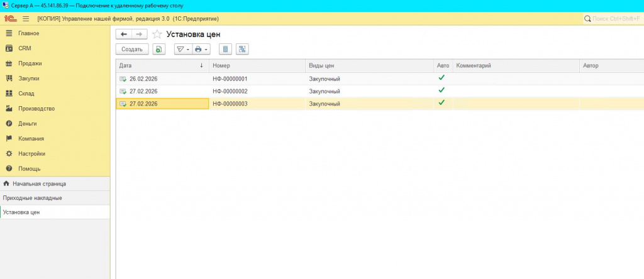The width and height of the screenshot is (644, 279).
Task: Create new document by copying icon
Action: pos(159,49)
